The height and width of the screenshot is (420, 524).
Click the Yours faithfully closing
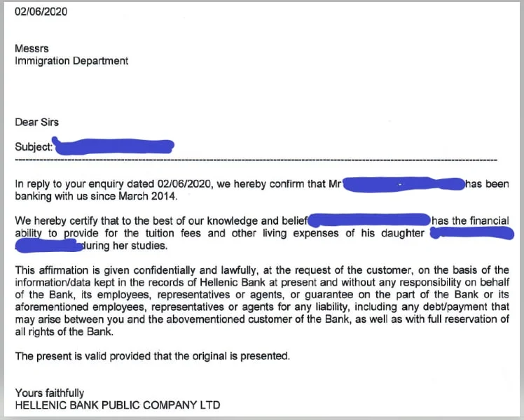[x=50, y=393]
